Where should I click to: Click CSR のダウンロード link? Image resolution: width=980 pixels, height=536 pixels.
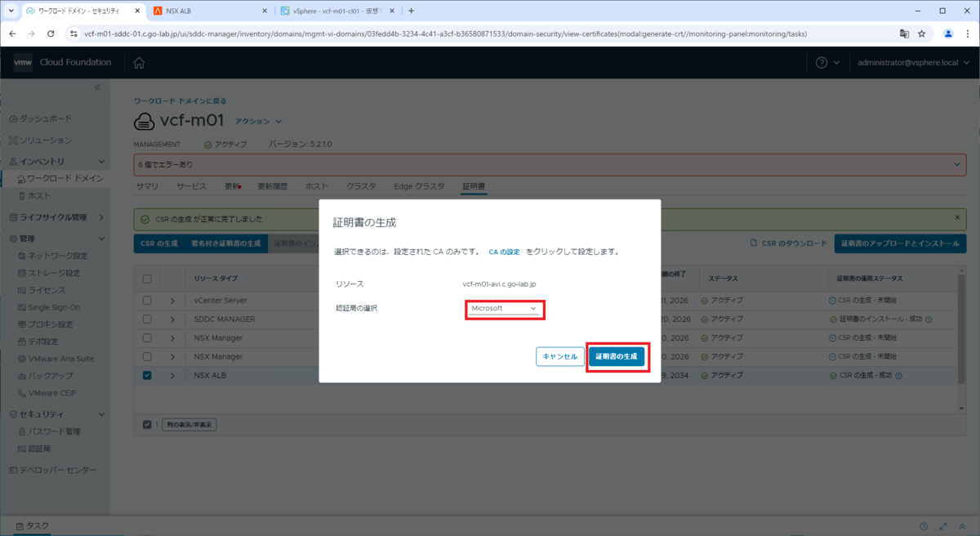pyautogui.click(x=789, y=243)
